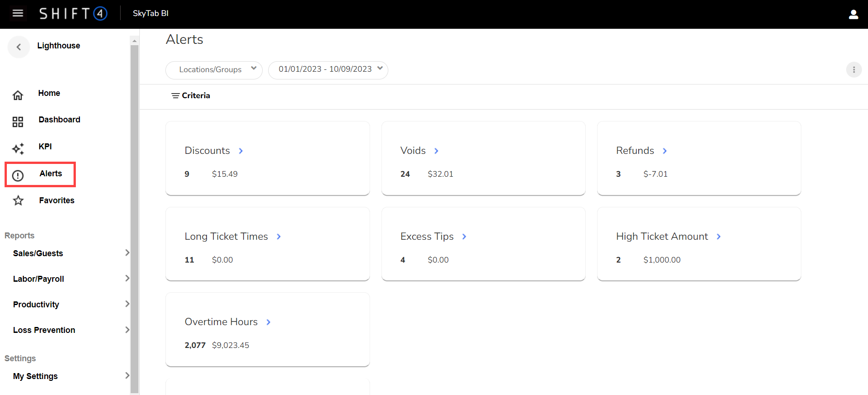The height and width of the screenshot is (395, 868).
Task: Click the user profile icon
Action: (853, 15)
